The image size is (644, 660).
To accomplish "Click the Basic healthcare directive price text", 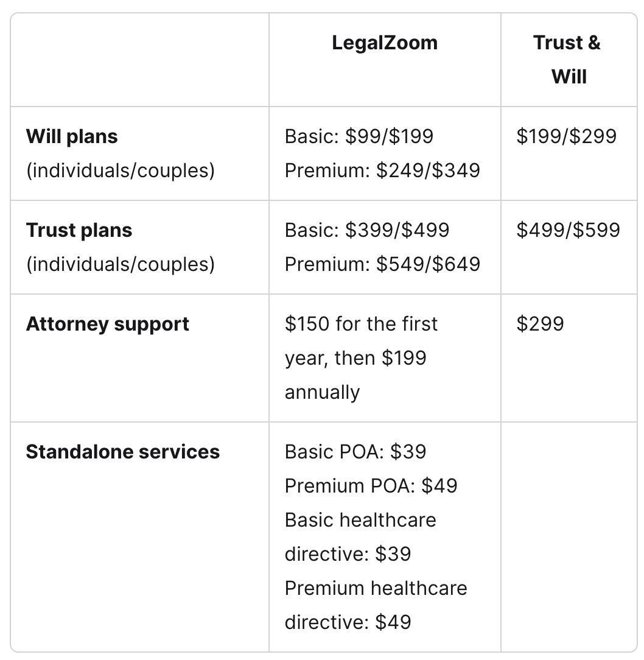I will point(360,537).
